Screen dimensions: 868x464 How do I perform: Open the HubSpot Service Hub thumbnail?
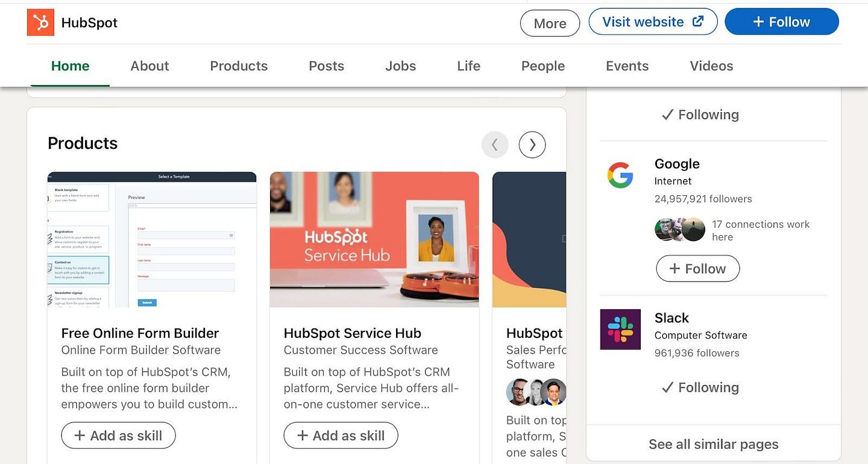click(x=374, y=240)
